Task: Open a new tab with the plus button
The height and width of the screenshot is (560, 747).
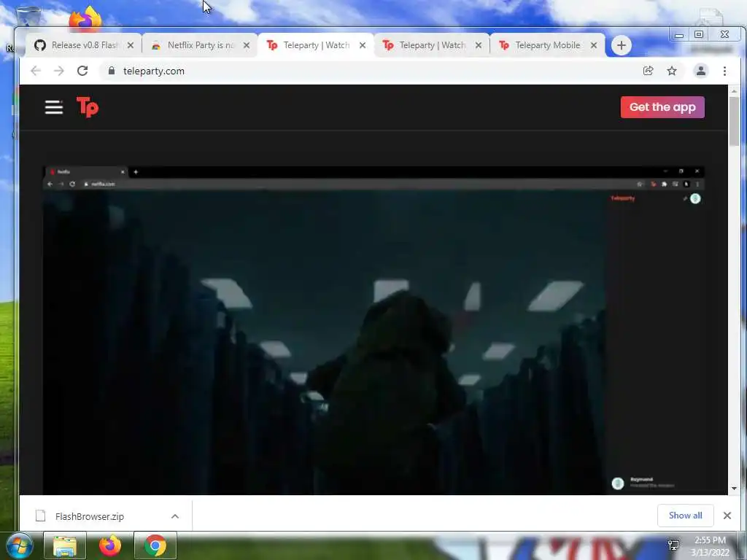Action: (622, 45)
